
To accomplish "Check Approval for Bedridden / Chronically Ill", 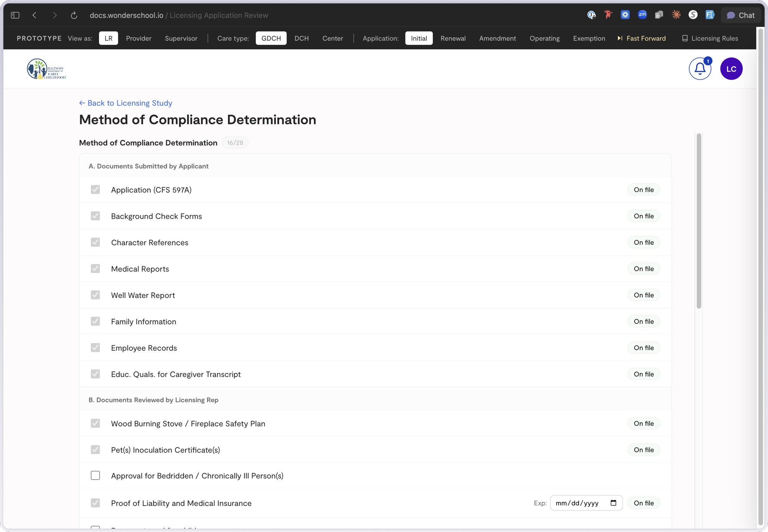I will click(x=95, y=476).
